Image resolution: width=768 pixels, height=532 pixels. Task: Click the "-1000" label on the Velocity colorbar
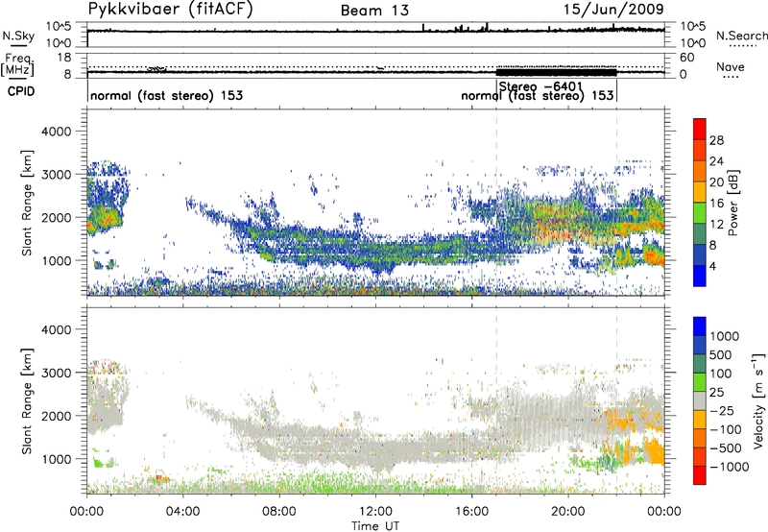[729, 467]
